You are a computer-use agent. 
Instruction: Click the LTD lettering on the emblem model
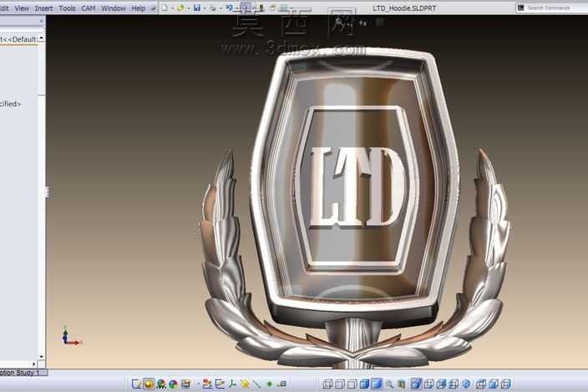coord(357,186)
